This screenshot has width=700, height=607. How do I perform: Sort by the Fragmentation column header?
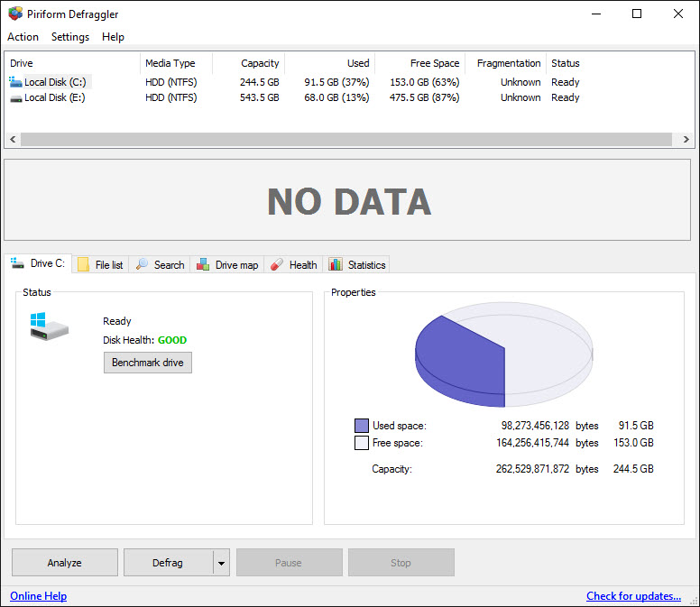(x=505, y=63)
